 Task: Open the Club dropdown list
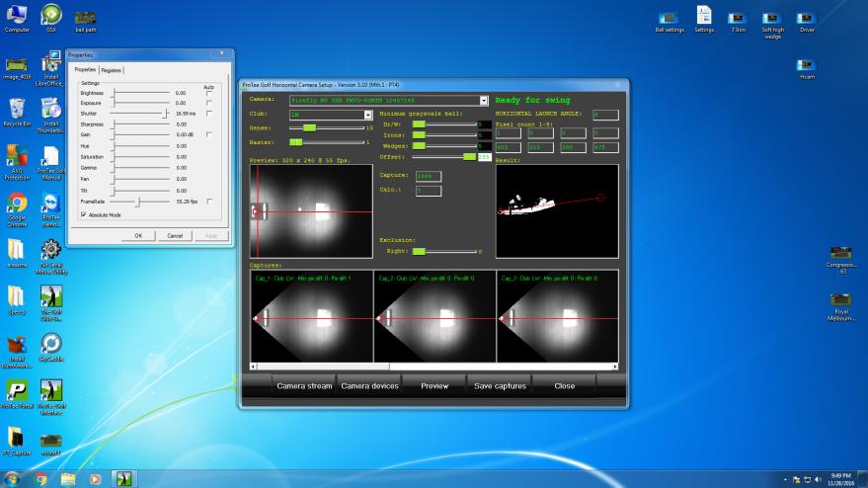[x=367, y=115]
